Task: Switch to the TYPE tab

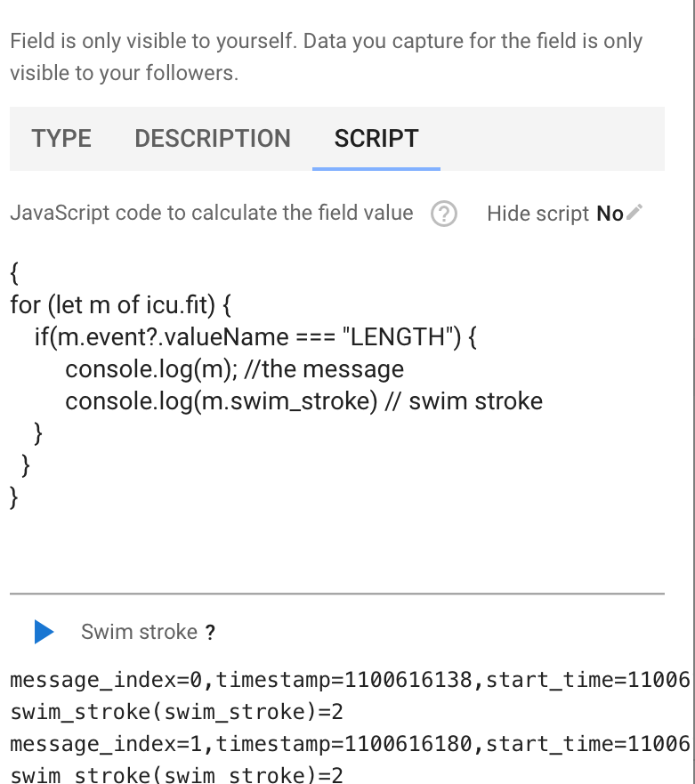Action: coord(61,139)
